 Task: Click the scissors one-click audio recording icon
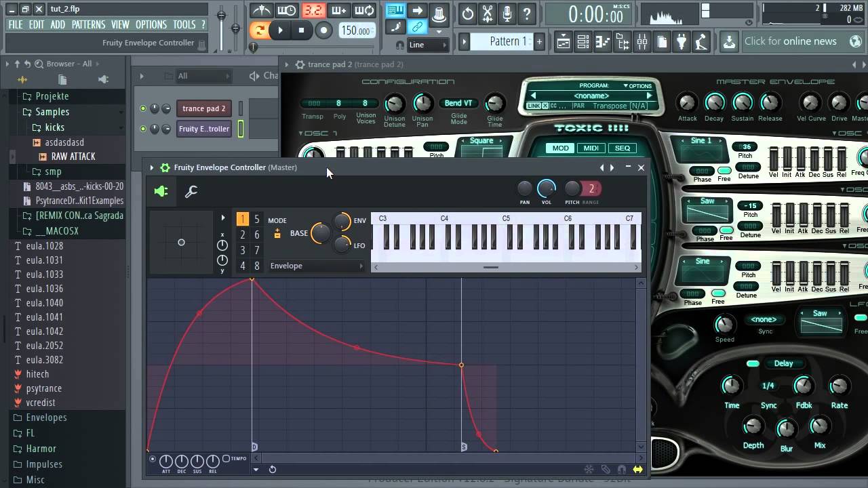488,14
